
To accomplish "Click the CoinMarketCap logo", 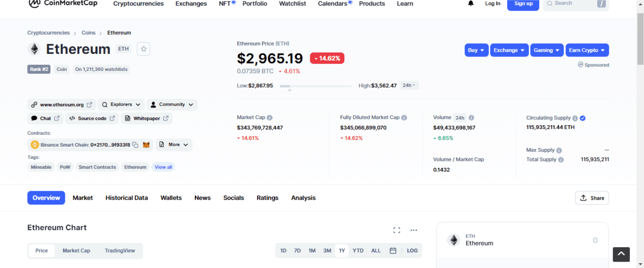I will pyautogui.click(x=63, y=3).
